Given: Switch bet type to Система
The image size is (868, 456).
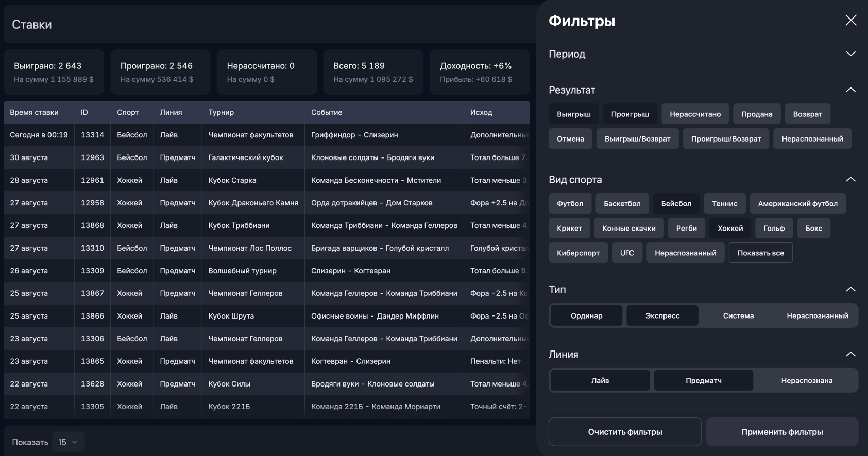Looking at the screenshot, I should tap(738, 316).
